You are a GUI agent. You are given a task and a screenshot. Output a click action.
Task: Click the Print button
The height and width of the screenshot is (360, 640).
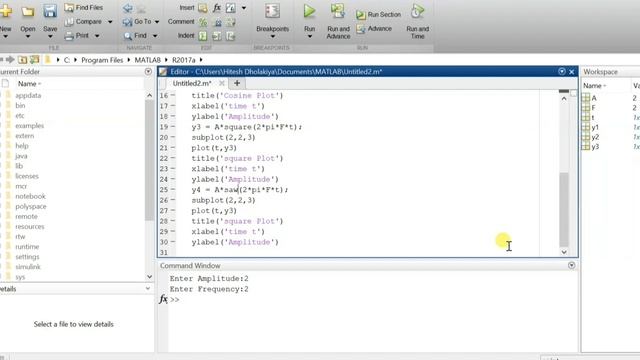point(77,36)
